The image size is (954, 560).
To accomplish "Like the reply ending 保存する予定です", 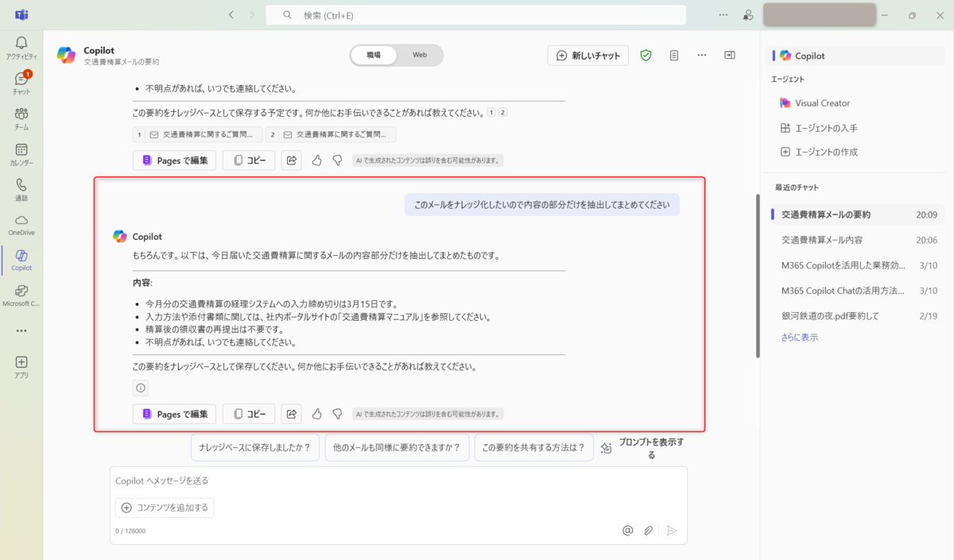I will tap(316, 160).
